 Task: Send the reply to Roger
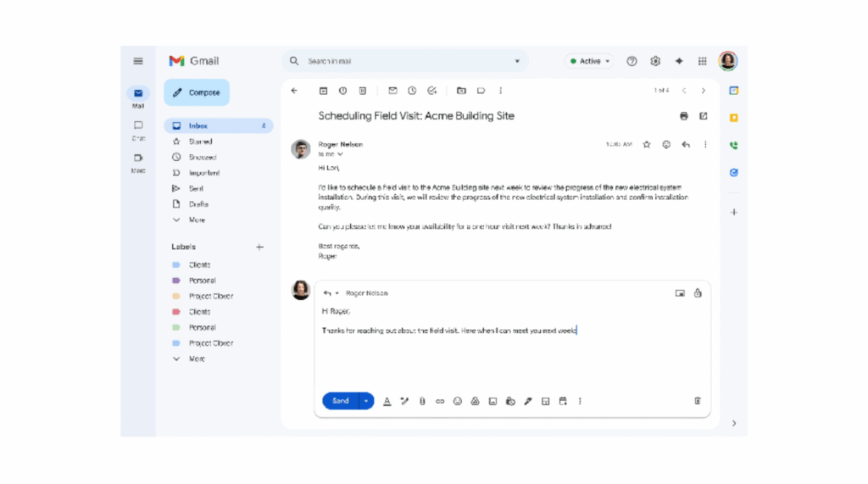coord(340,401)
